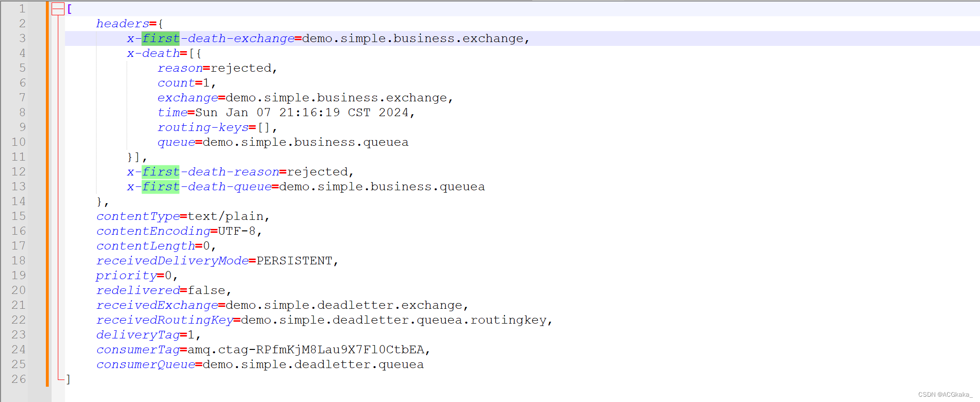Click 'x-first-death-reason' key
This screenshot has height=402, width=980.
click(203, 172)
